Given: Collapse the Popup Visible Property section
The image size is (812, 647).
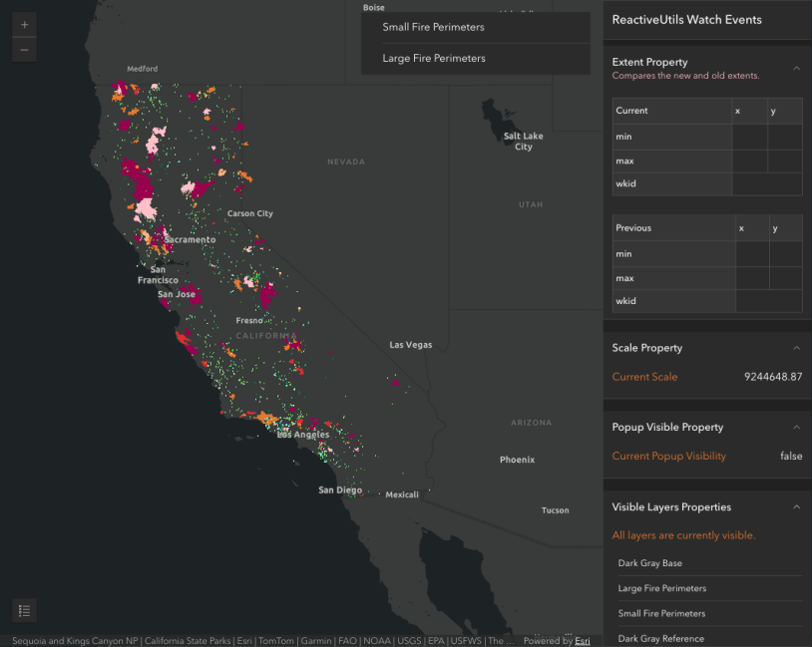Looking at the screenshot, I should point(796,427).
